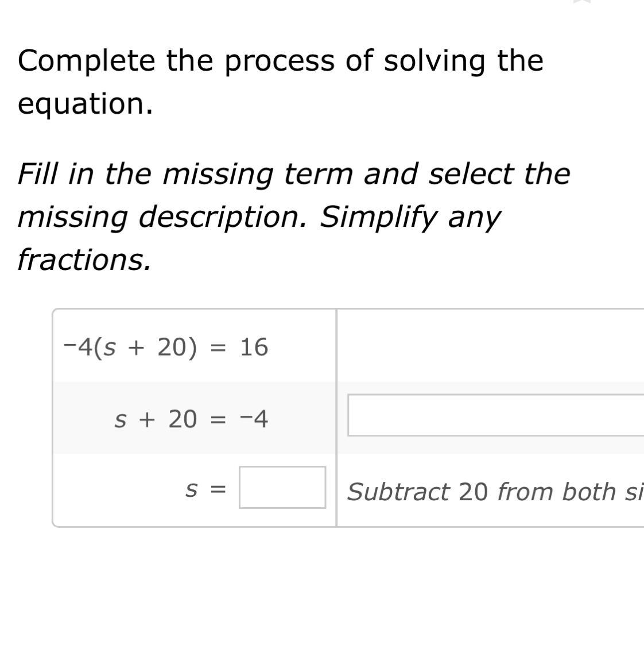Select the equation −4(s + 20) = 16

(x=166, y=347)
